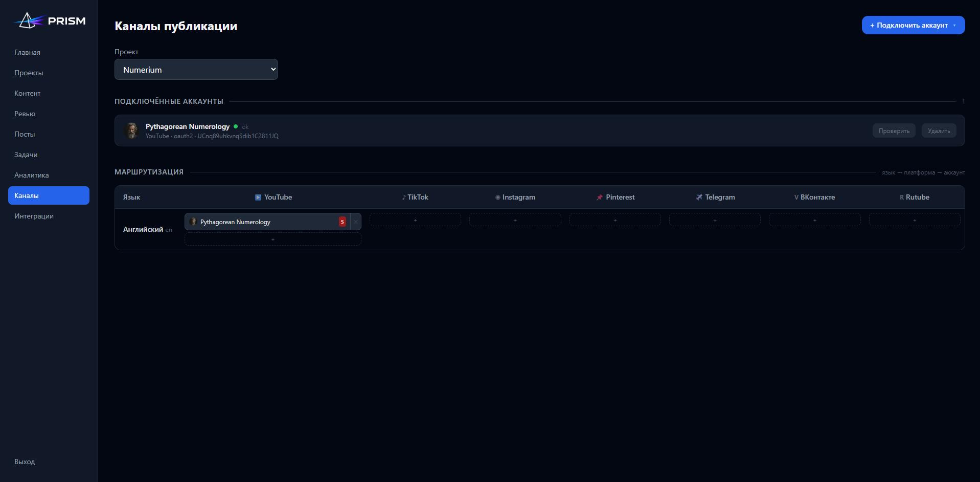Click the Pythagorean Numerology name in connected accounts
The height and width of the screenshot is (482, 980).
pyautogui.click(x=188, y=126)
